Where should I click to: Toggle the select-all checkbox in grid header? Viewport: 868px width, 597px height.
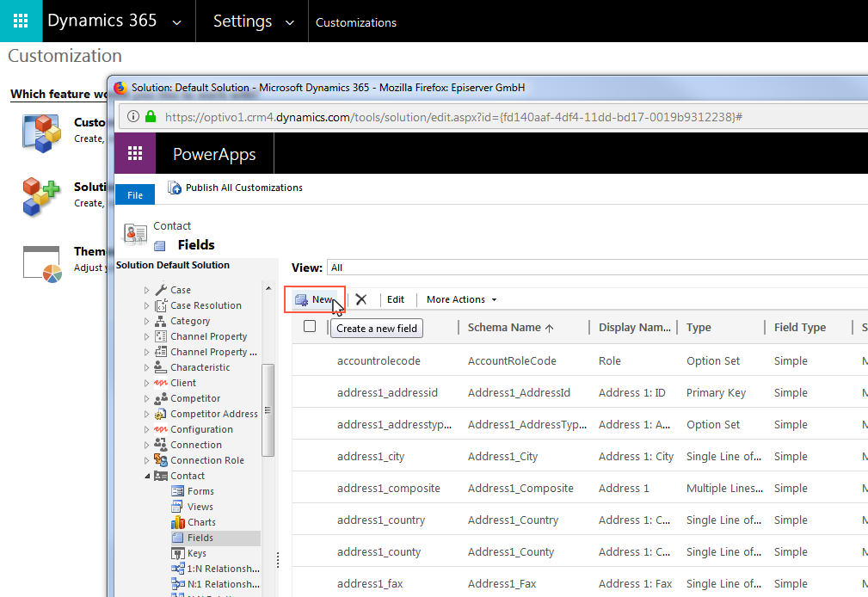[310, 326]
